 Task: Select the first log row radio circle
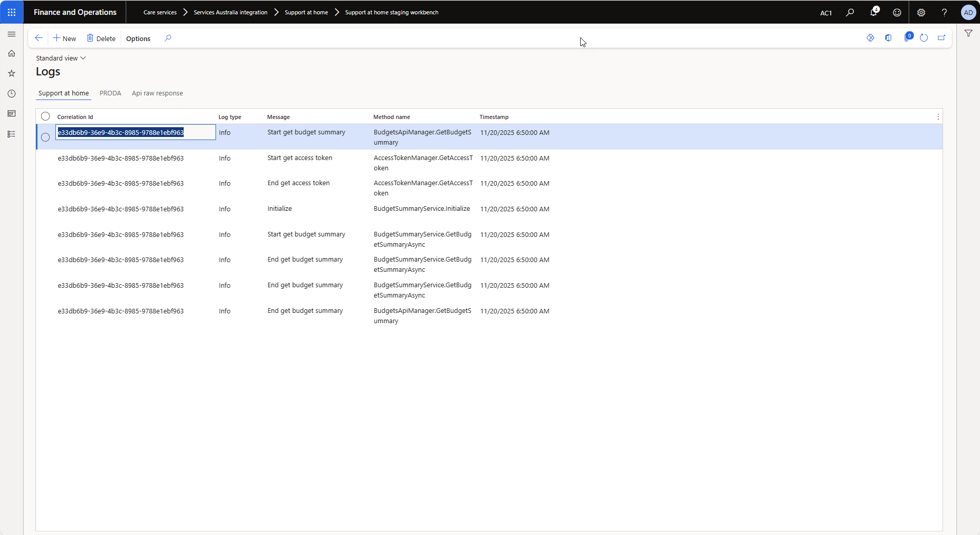point(45,137)
